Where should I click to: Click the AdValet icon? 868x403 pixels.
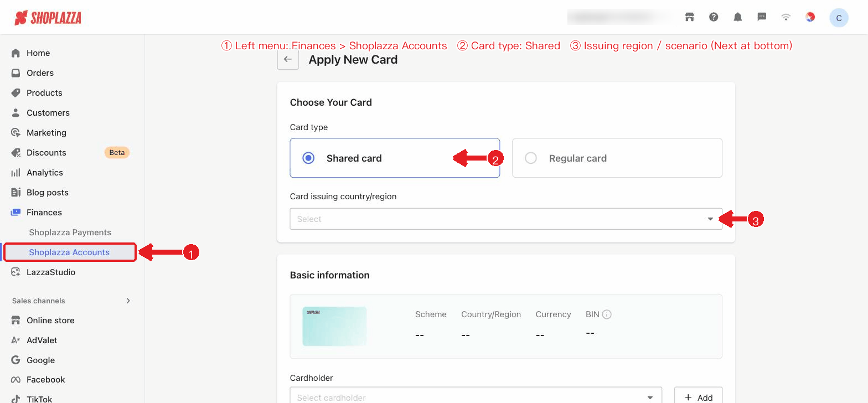pyautogui.click(x=15, y=340)
